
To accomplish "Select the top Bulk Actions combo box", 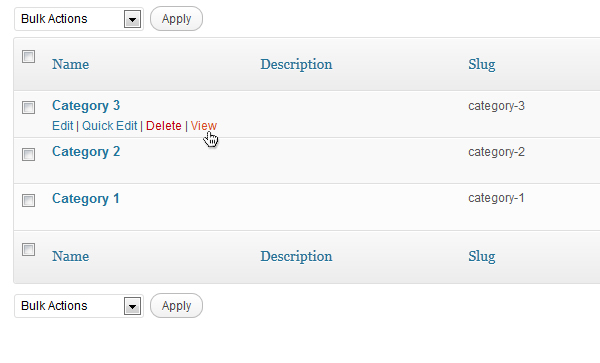I will coord(79,19).
